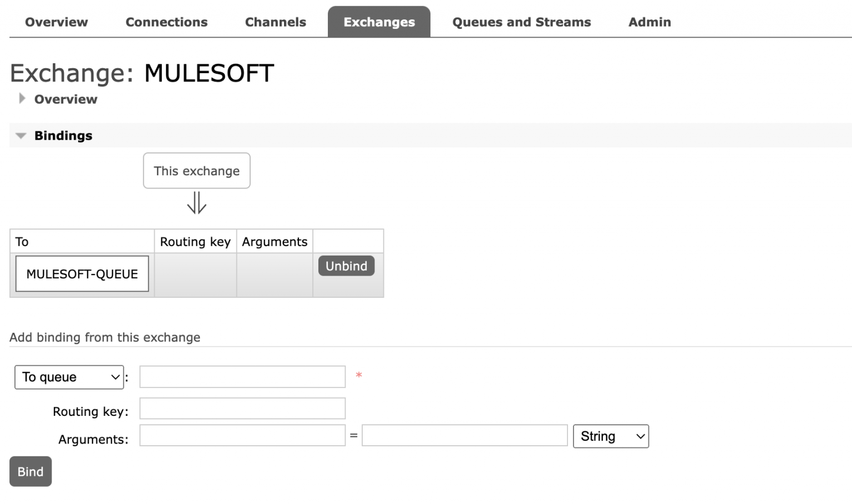
Task: Go to the Admin tab
Action: (649, 22)
